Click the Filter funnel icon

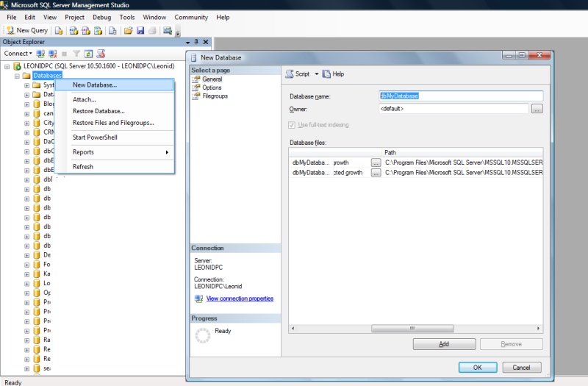click(76, 54)
